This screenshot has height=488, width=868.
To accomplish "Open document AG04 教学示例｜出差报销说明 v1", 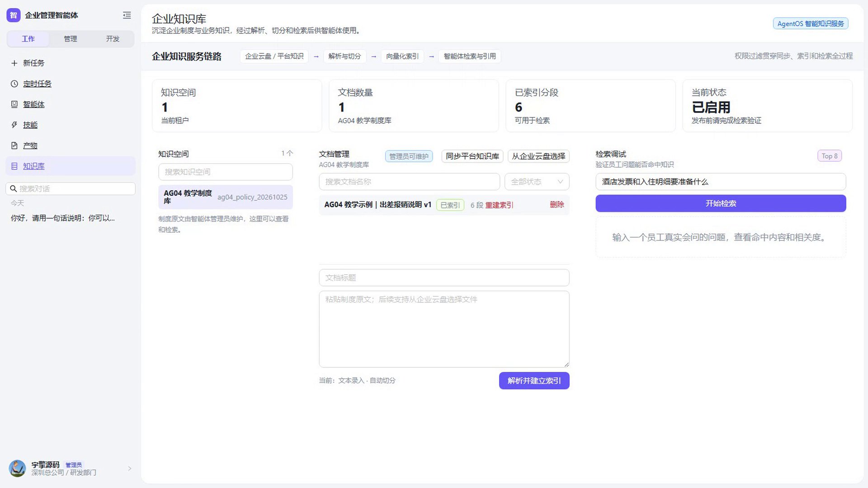I will [x=378, y=205].
